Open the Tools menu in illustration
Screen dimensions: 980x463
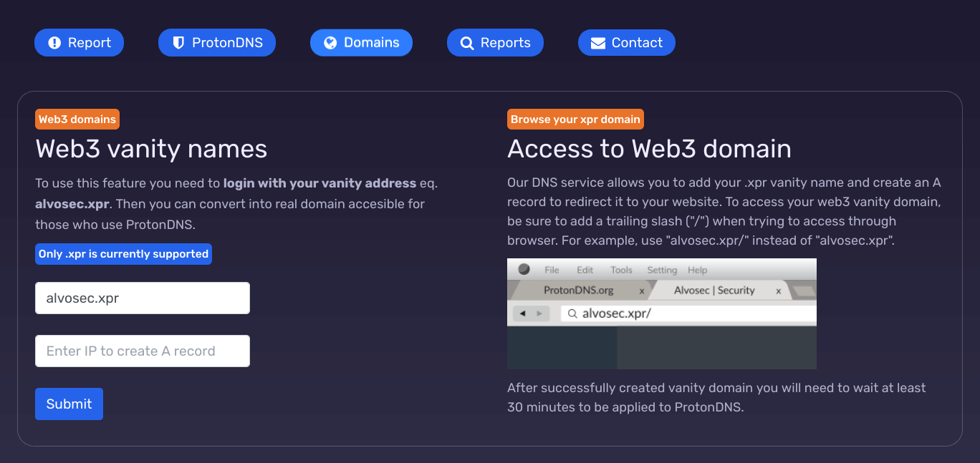(x=621, y=270)
